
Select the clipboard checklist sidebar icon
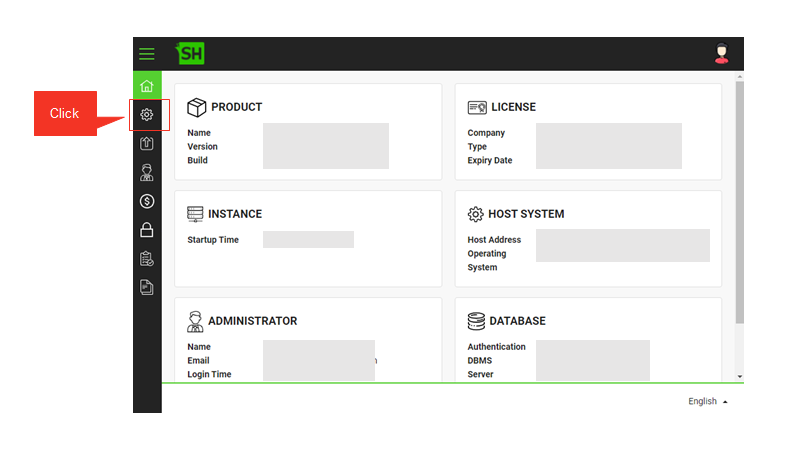tap(147, 259)
